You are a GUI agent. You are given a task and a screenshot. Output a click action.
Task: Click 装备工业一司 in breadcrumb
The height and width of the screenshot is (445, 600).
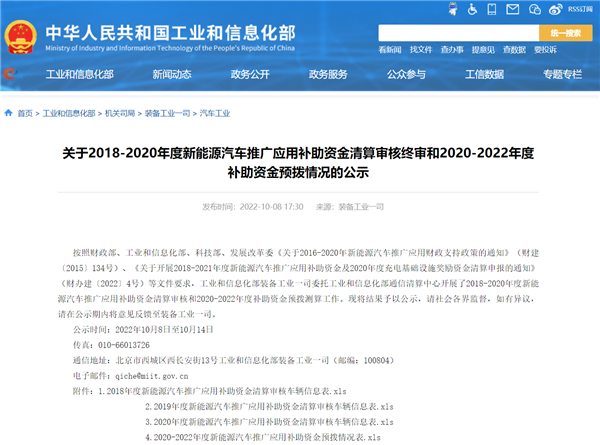pyautogui.click(x=161, y=114)
